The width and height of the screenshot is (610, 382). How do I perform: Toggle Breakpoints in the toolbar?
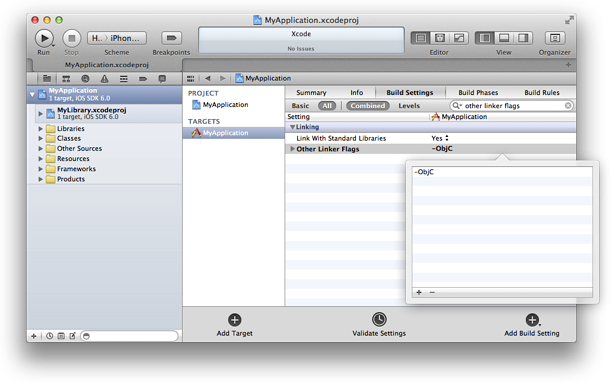171,38
